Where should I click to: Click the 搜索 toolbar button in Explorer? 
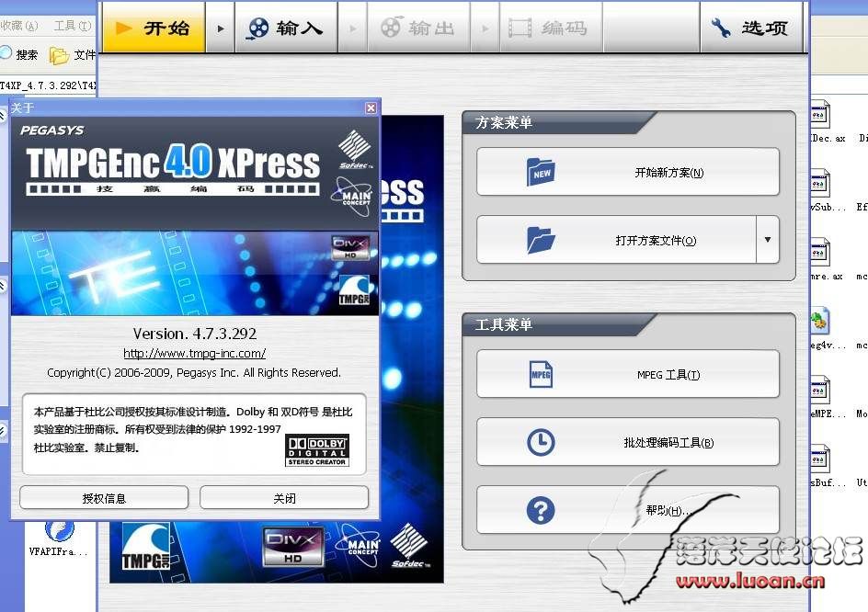pyautogui.click(x=19, y=54)
